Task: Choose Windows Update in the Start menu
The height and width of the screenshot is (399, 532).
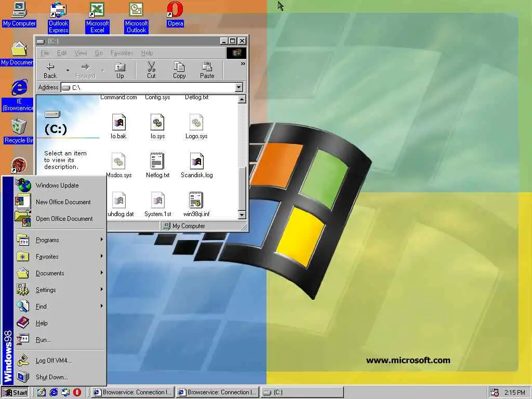Action: tap(60, 185)
